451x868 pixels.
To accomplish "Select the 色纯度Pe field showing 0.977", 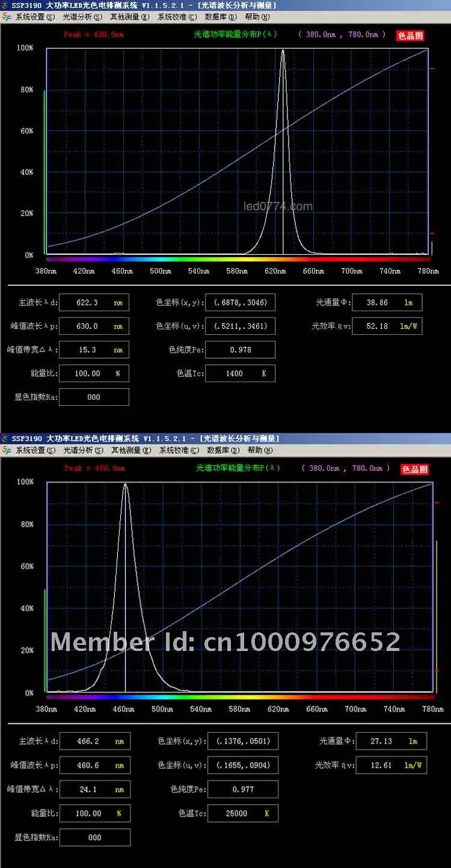I will coord(243,789).
